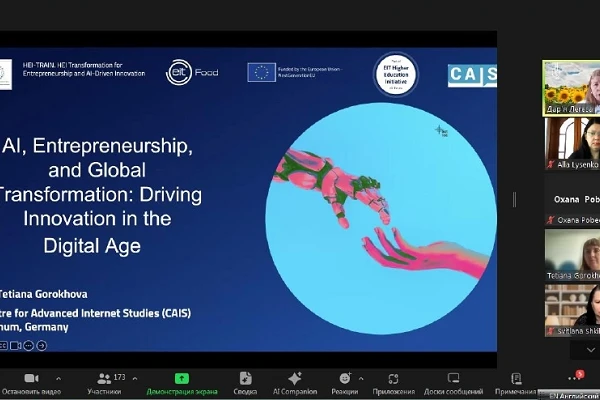Click Alla Lysenko's muted microphone icon

pos(550,165)
